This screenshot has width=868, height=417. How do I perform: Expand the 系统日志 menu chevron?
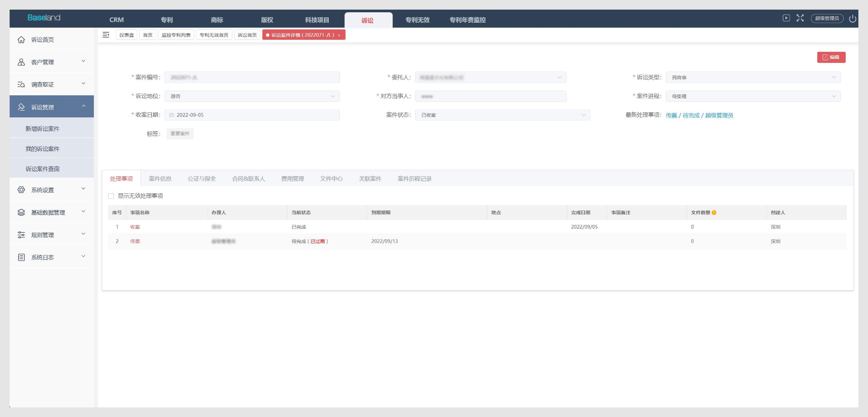84,256
